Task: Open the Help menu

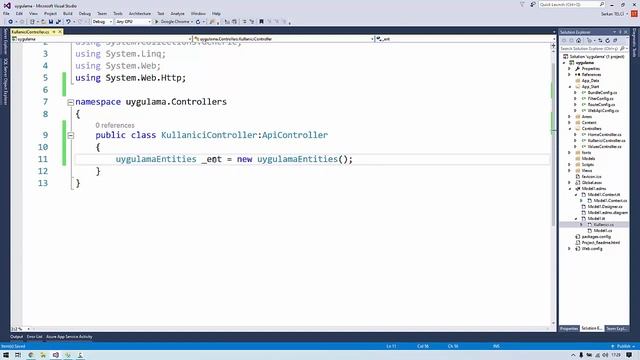Action: pos(216,13)
